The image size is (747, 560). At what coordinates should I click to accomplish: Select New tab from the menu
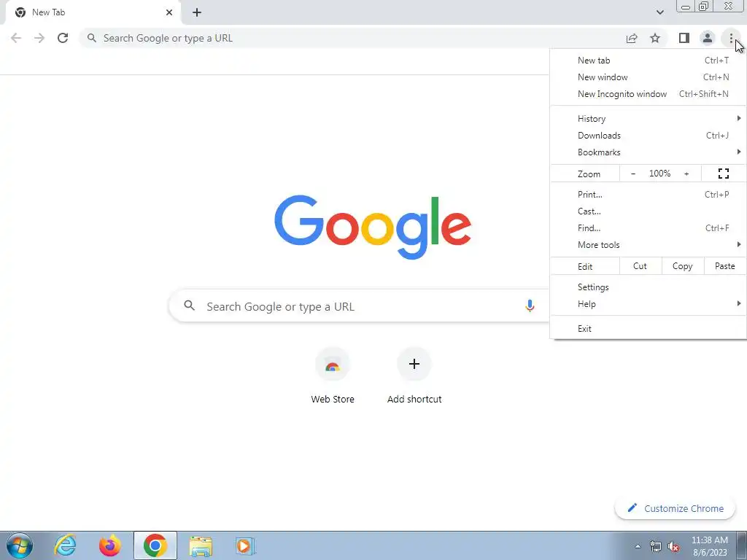coord(648,61)
